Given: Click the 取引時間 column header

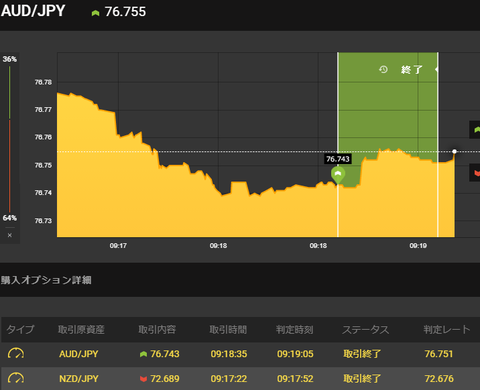Looking at the screenshot, I should click(228, 330).
